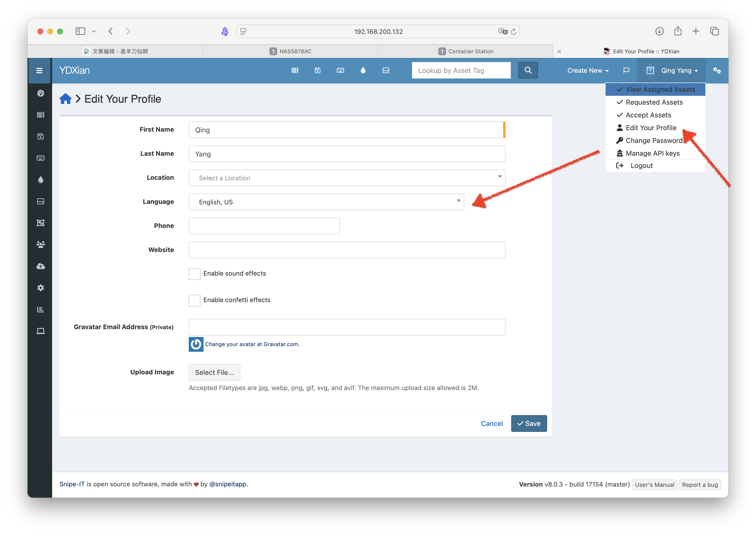Viewport: 756px width, 534px height.
Task: Switch to the 文章编辑 browser tab
Action: (115, 51)
